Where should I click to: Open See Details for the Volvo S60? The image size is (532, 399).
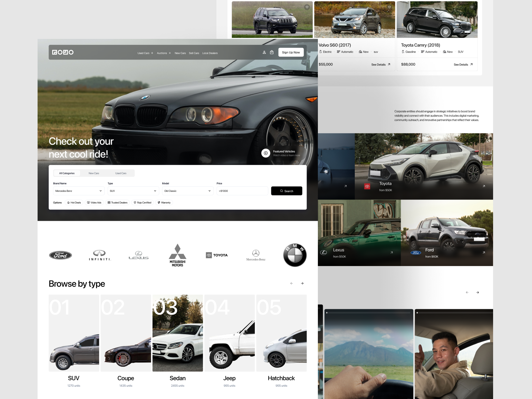pyautogui.click(x=381, y=64)
